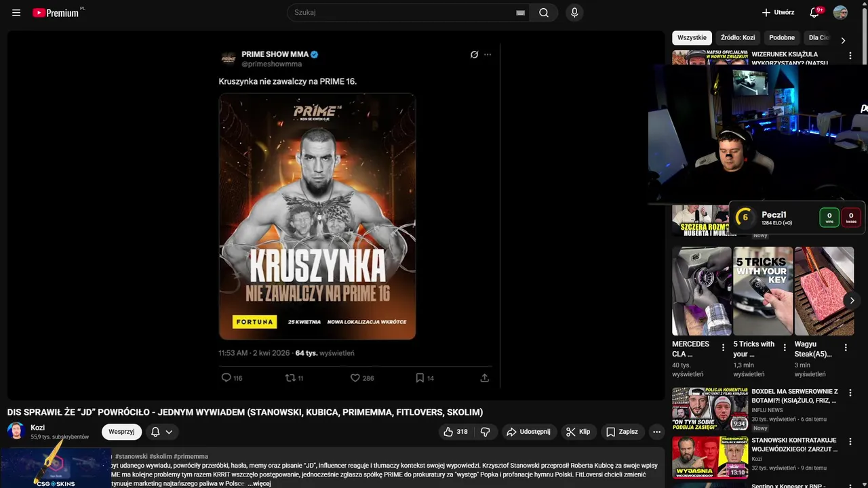Click #primemma hashtag in description
The image size is (868, 488).
pos(191,457)
